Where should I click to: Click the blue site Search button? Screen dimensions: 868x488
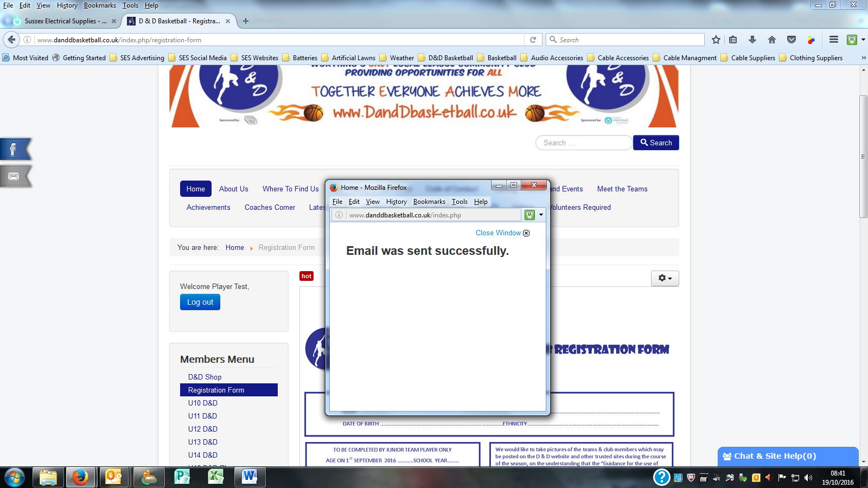656,143
